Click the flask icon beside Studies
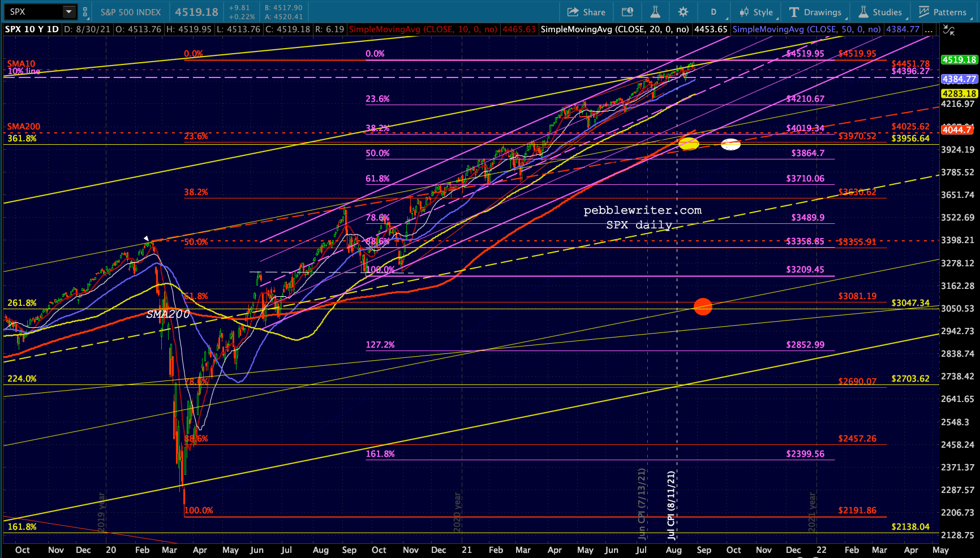Screen dimensions: 980x558 point(863,12)
